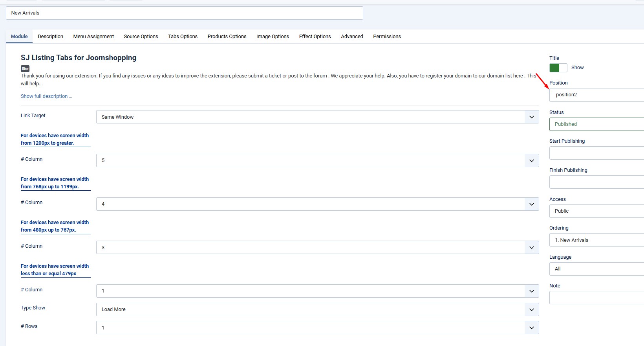Screen dimensions: 644x346
Task: Click the Note input field
Action: [x=596, y=298]
